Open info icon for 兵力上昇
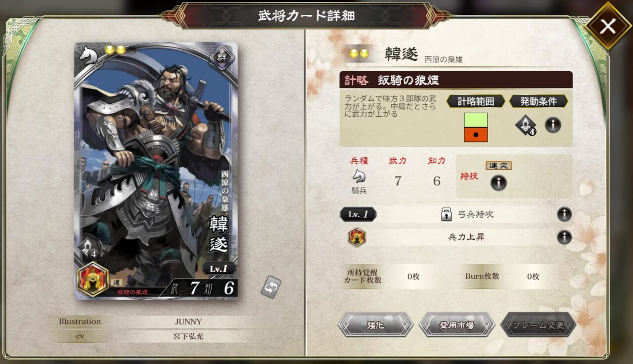This screenshot has width=633, height=364. 564,237
